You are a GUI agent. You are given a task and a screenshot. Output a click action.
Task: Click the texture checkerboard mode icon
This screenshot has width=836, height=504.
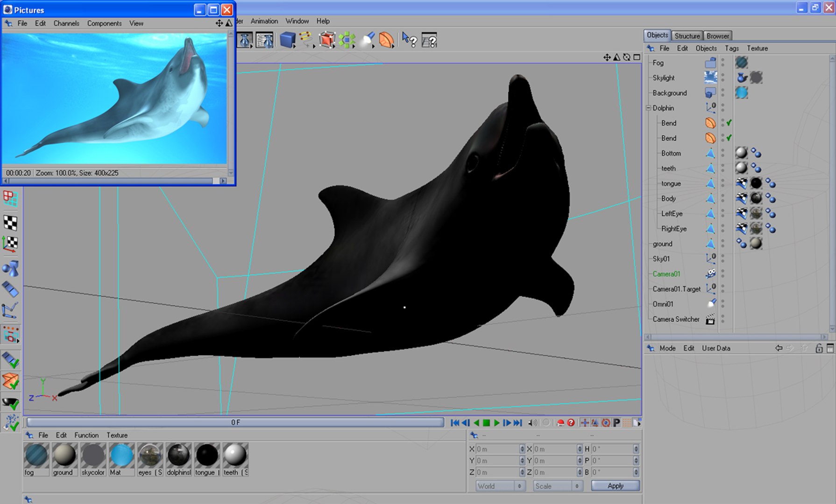click(x=10, y=223)
